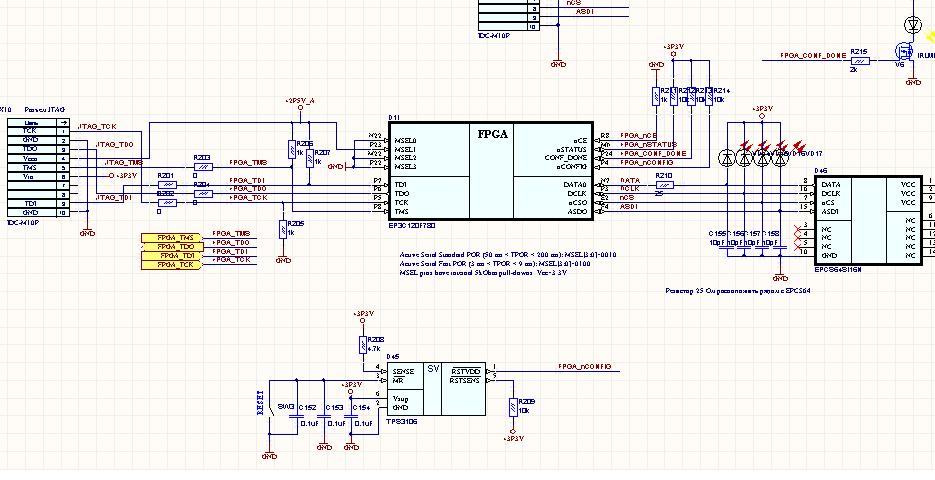Screen dimensions: 935x480
Task: Click the TPS3106 supervisor IC block
Action: pos(435,387)
